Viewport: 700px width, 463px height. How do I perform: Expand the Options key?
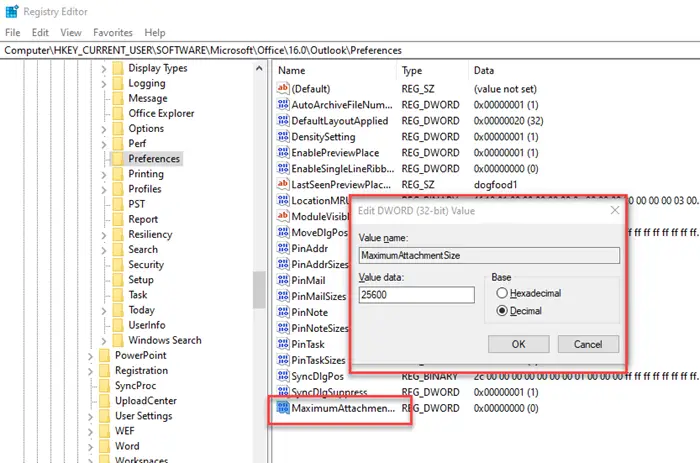point(103,129)
